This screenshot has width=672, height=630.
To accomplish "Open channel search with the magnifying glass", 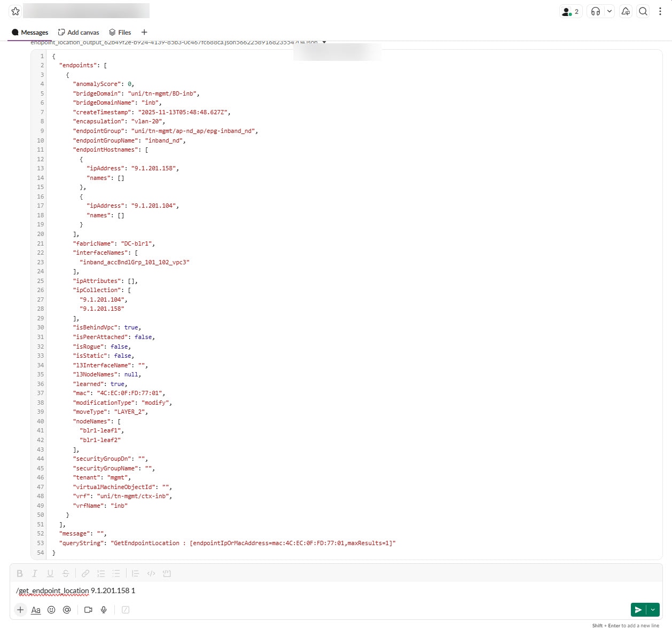I will pos(643,11).
